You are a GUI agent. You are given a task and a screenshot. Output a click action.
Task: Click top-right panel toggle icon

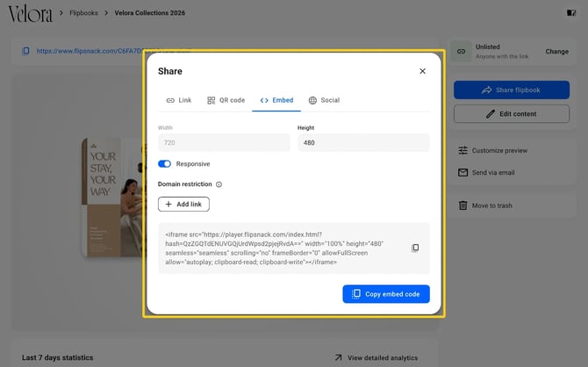point(571,13)
